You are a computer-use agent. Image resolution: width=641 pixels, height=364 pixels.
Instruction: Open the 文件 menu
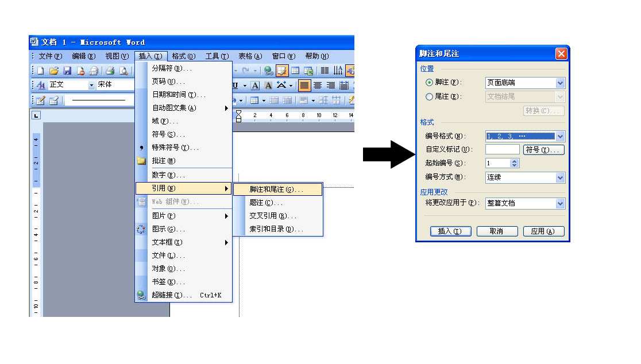tap(51, 56)
